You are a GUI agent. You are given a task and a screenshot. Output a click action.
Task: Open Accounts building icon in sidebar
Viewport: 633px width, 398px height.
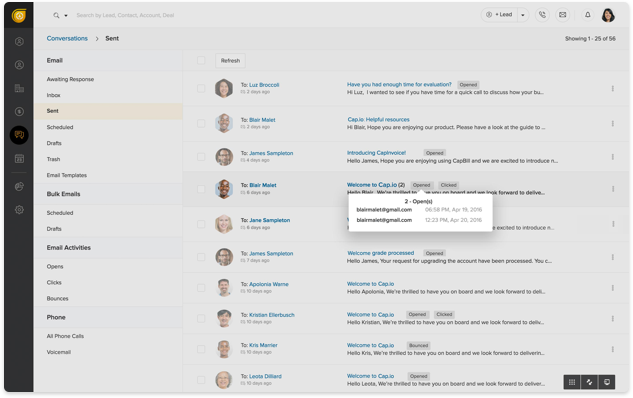[x=19, y=88]
